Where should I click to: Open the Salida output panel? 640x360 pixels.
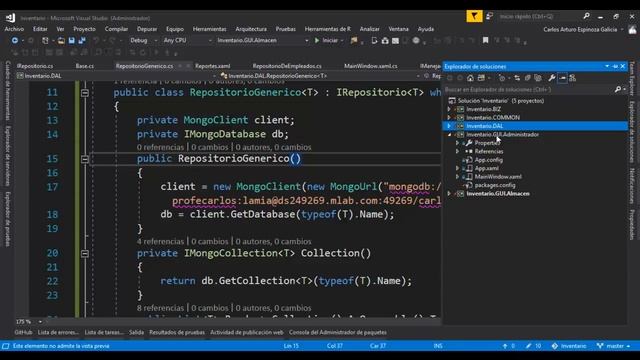pyautogui.click(x=136, y=332)
